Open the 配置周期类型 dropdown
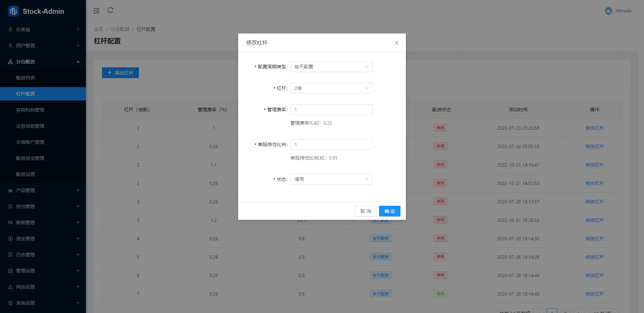644x313 pixels. [x=331, y=67]
